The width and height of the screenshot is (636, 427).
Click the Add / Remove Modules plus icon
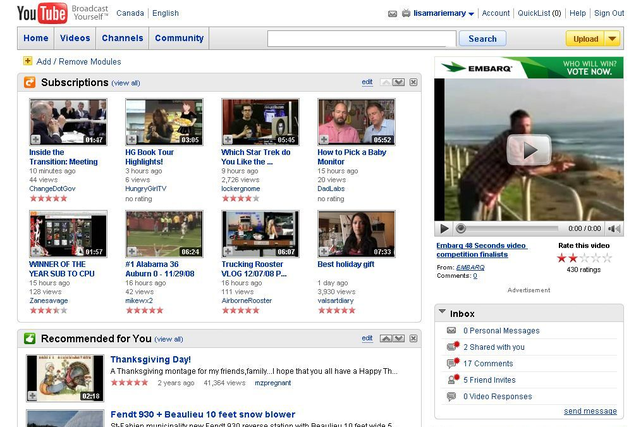[x=28, y=61]
